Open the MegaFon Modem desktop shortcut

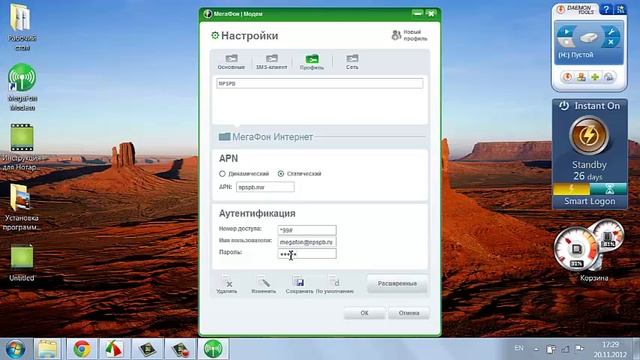[x=22, y=87]
